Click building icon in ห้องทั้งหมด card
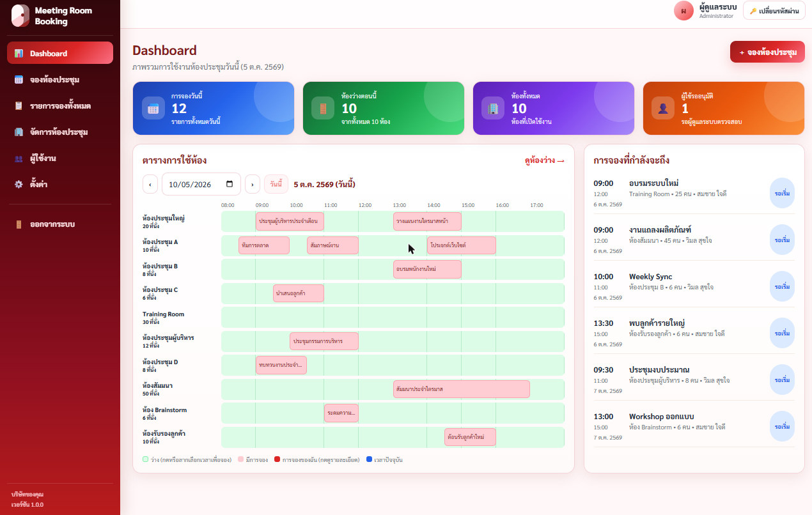The width and height of the screenshot is (812, 515). (493, 108)
